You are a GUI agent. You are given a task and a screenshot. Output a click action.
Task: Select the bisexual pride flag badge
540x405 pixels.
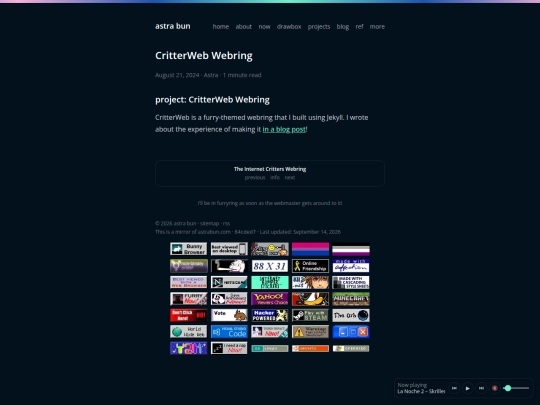310,249
